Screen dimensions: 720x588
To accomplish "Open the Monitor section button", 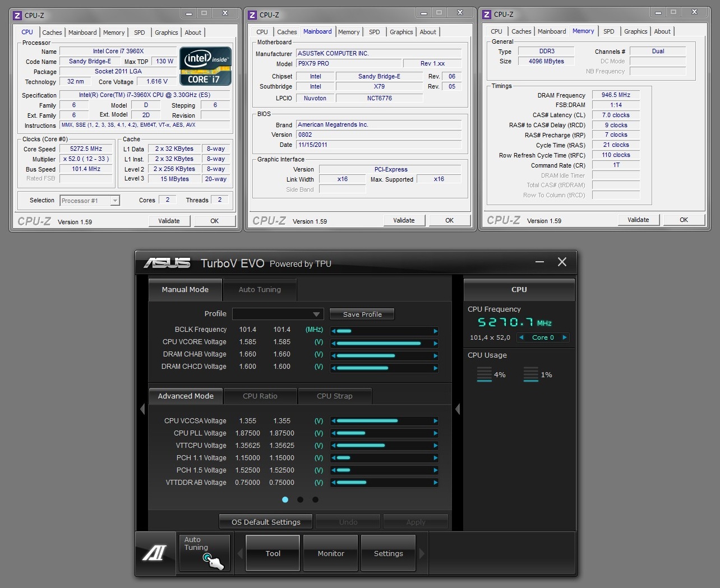I will [x=331, y=553].
